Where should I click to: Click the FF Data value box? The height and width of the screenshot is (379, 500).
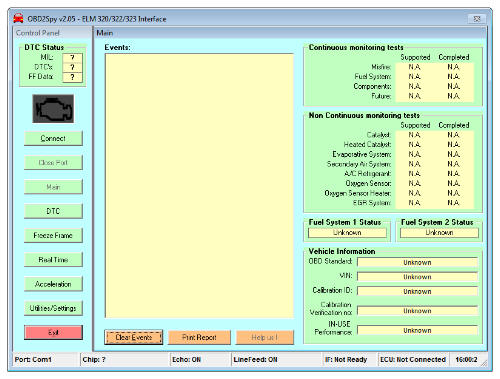point(72,77)
